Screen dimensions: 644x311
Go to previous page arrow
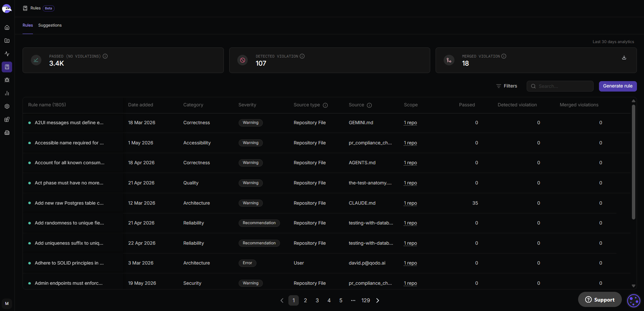coord(282,301)
